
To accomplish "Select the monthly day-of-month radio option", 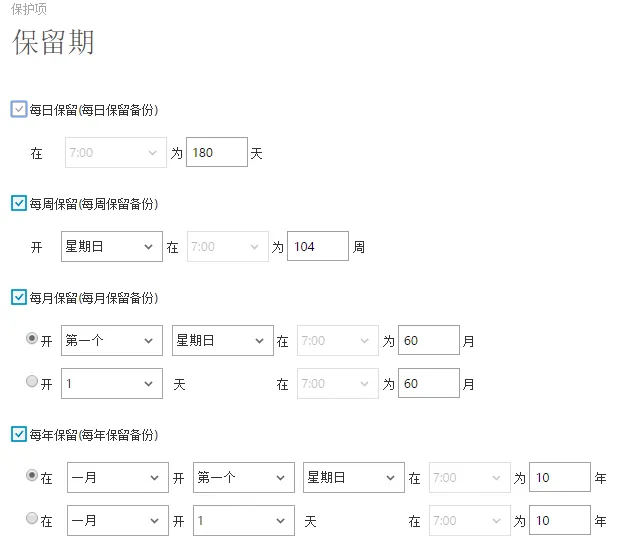I will pos(32,382).
